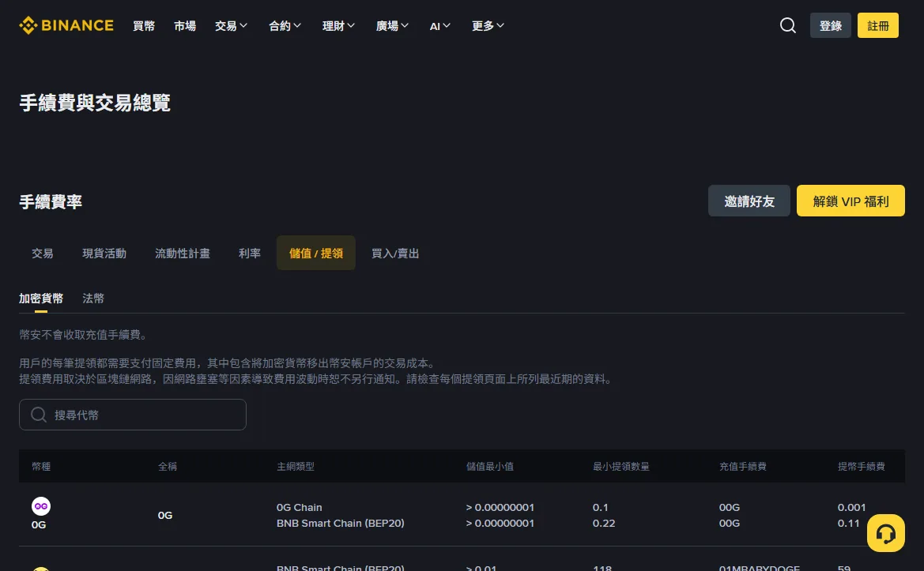Viewport: 924px width, 571px height.
Task: Click the 最小提領數量 column header
Action: (x=621, y=466)
